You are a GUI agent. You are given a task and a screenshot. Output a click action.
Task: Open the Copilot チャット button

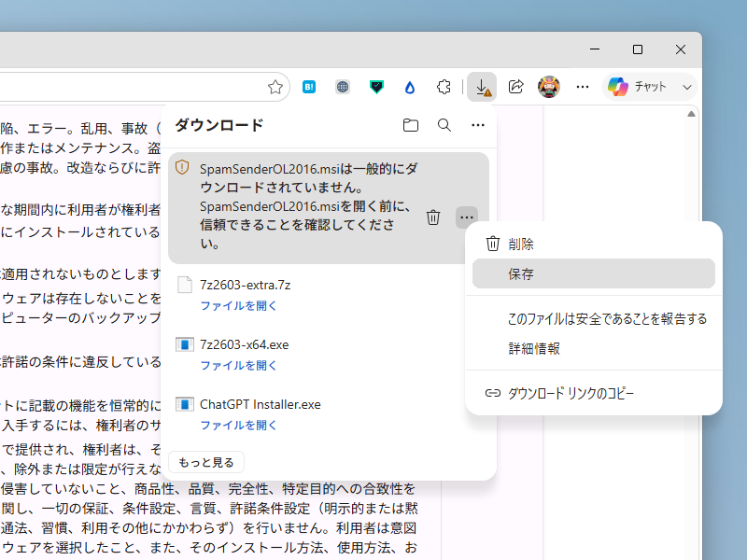click(637, 87)
